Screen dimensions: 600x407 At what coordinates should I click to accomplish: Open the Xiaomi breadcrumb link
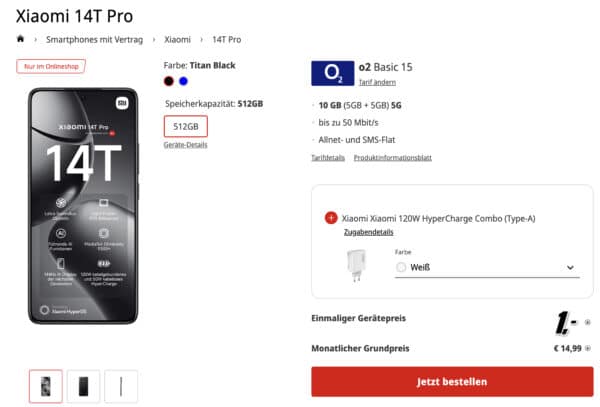[x=178, y=39]
